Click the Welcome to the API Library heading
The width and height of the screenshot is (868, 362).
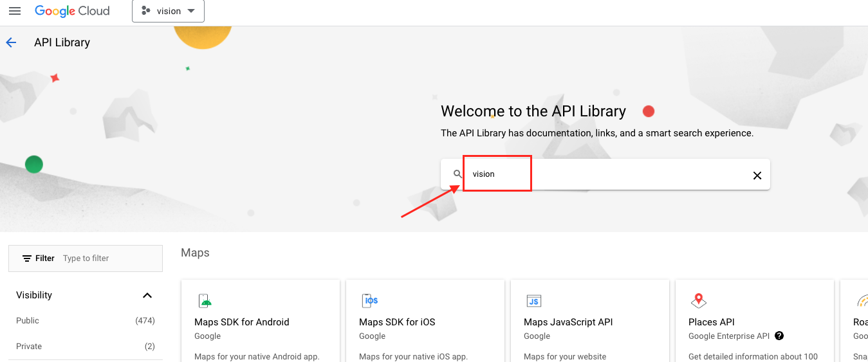(x=533, y=111)
